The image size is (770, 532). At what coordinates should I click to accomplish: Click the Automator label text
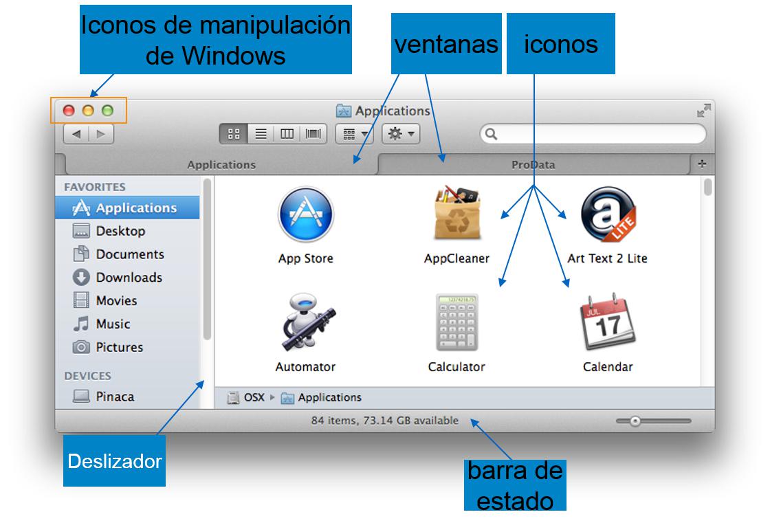point(305,367)
